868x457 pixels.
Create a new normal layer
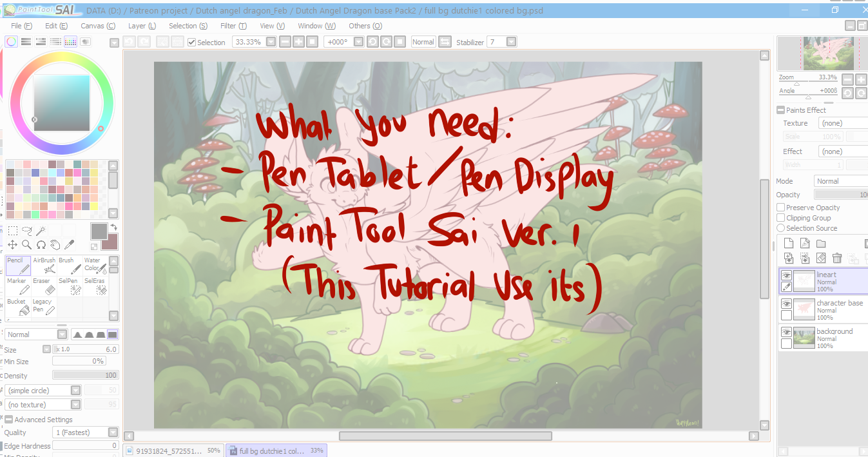pyautogui.click(x=789, y=244)
